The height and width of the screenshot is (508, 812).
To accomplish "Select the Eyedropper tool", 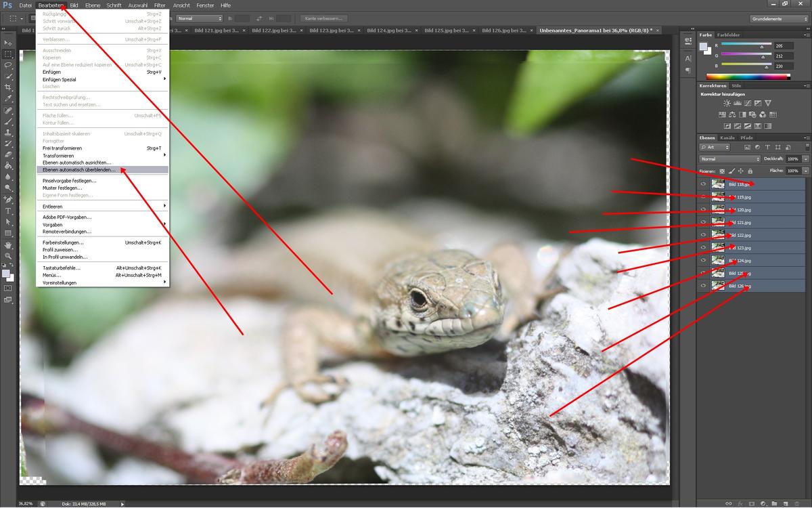I will click(8, 98).
